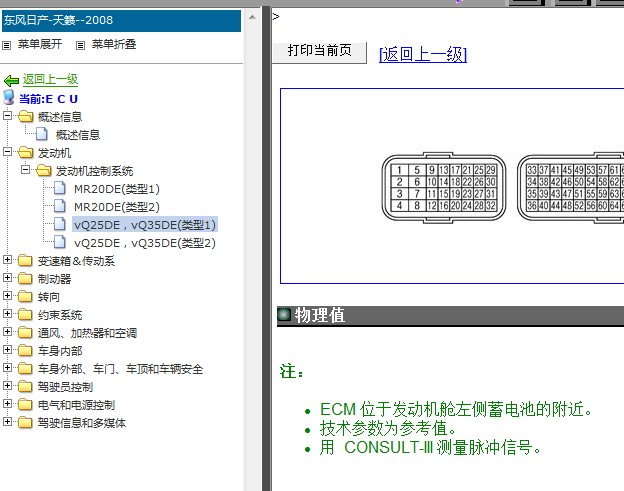Select the MR20DE(类型2) entry
624x491 pixels.
(x=117, y=207)
